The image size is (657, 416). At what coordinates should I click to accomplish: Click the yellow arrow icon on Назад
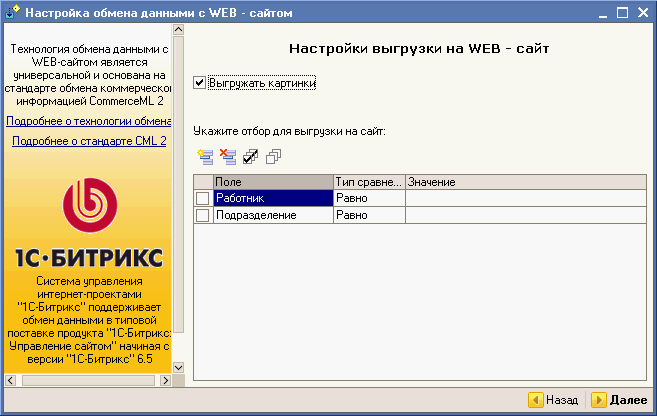point(535,400)
